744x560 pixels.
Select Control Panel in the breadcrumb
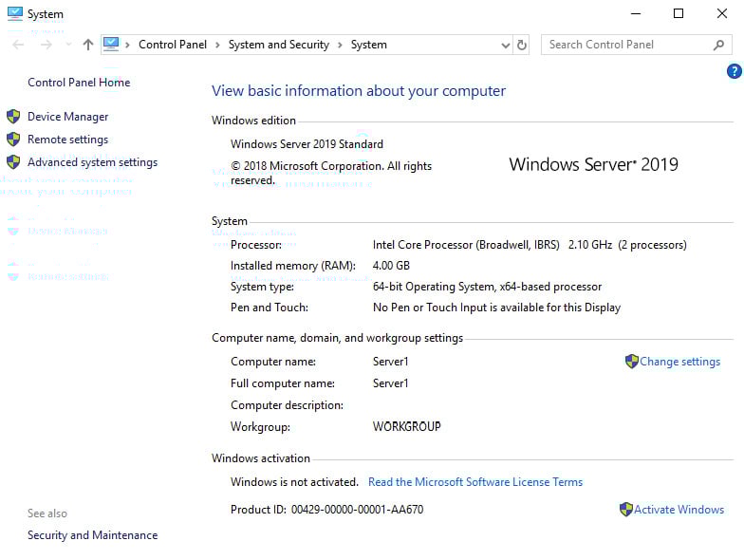click(x=173, y=45)
